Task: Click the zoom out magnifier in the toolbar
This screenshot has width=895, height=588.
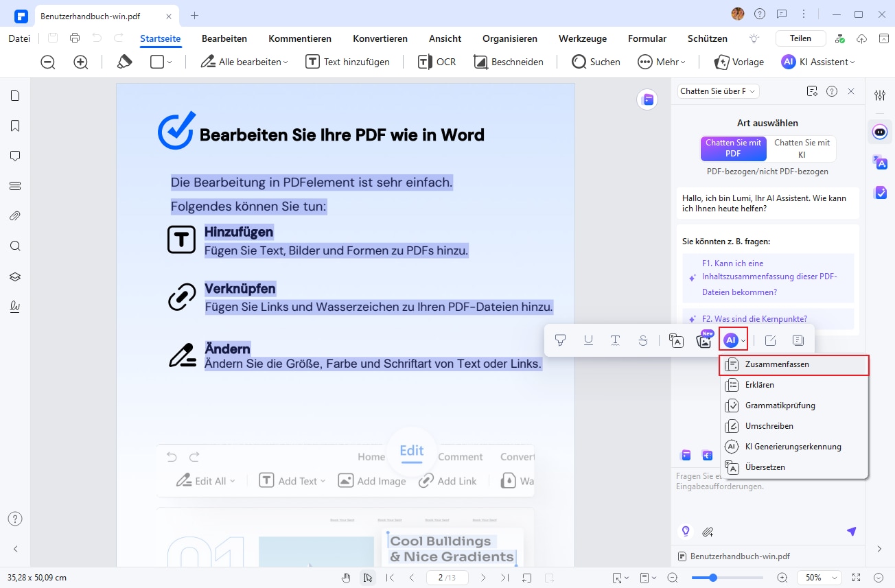Action: [x=47, y=62]
